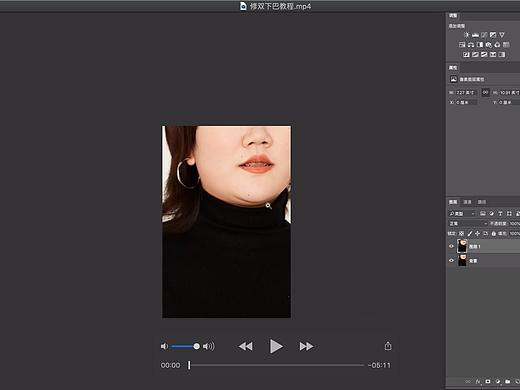Click the W width input field

[x=466, y=92]
